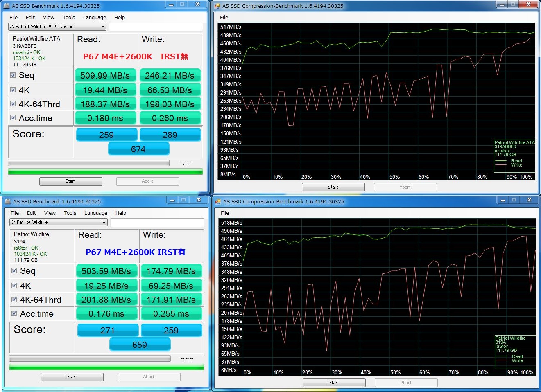Click the red label 'P67 M4E+2600K IRST無'
Viewport: 541px width, 392px height.
(x=136, y=56)
